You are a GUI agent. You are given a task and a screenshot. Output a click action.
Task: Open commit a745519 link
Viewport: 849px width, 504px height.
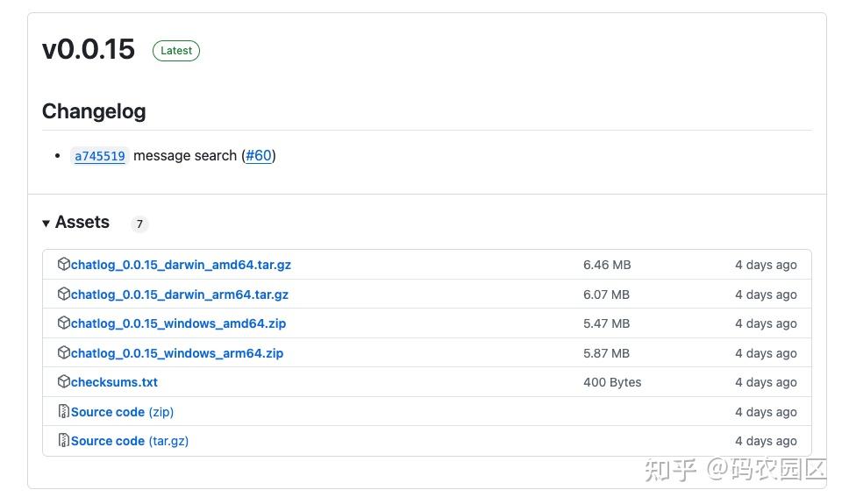pos(100,156)
